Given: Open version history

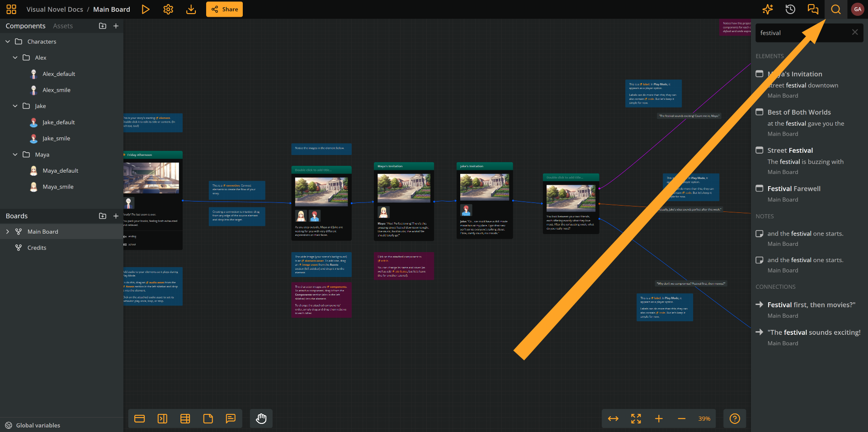Looking at the screenshot, I should (x=790, y=9).
